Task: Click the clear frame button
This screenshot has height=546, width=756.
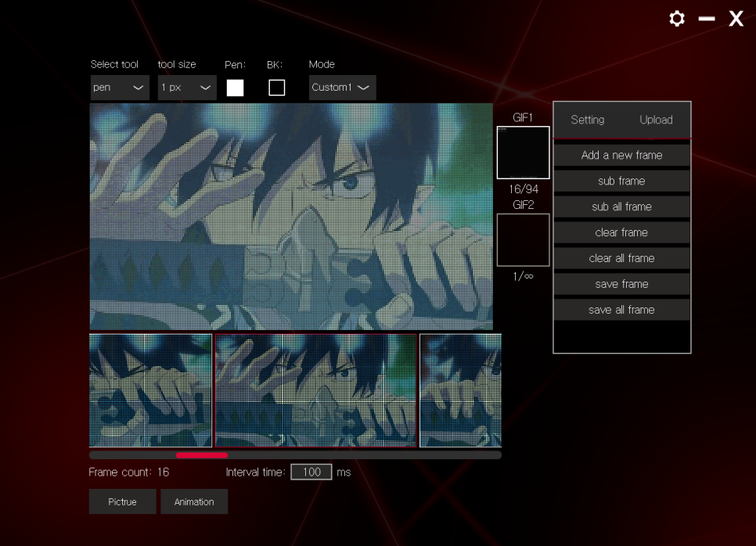Action: click(621, 232)
